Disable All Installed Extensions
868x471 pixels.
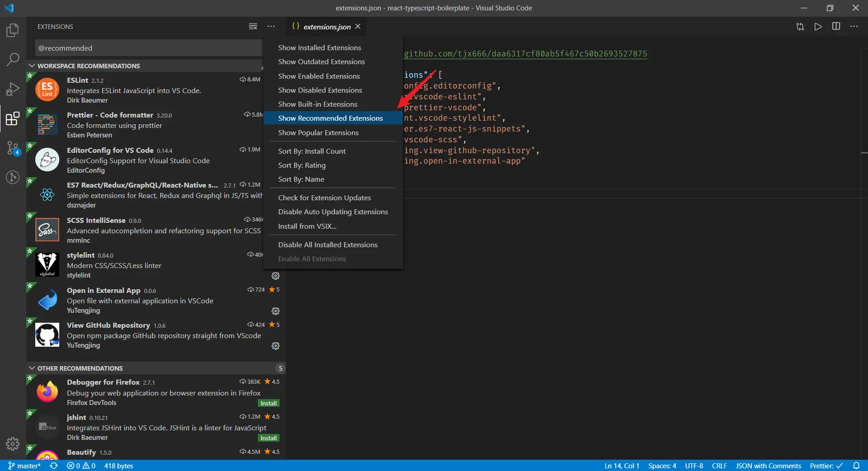point(327,245)
